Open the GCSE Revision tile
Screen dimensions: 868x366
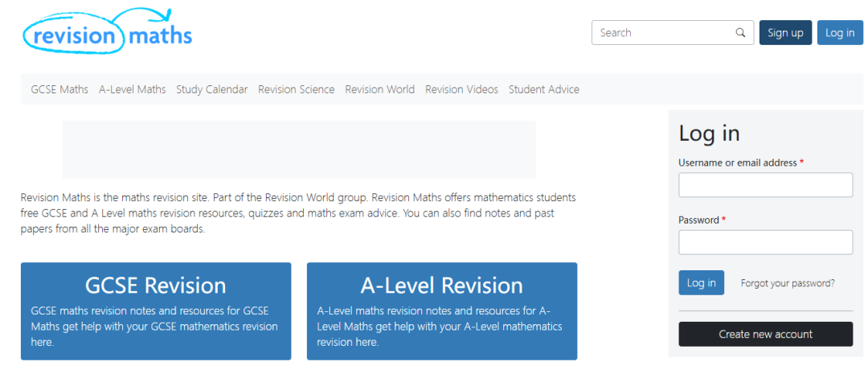[156, 310]
